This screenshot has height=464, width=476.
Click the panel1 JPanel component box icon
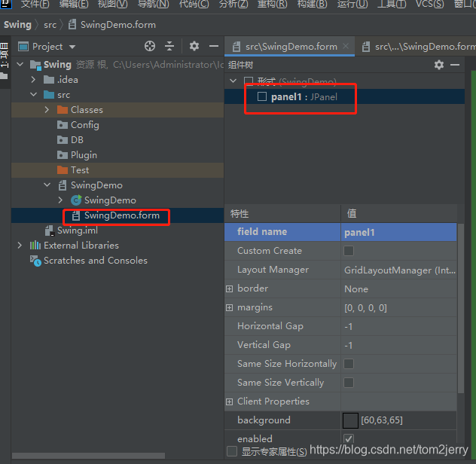pos(262,96)
